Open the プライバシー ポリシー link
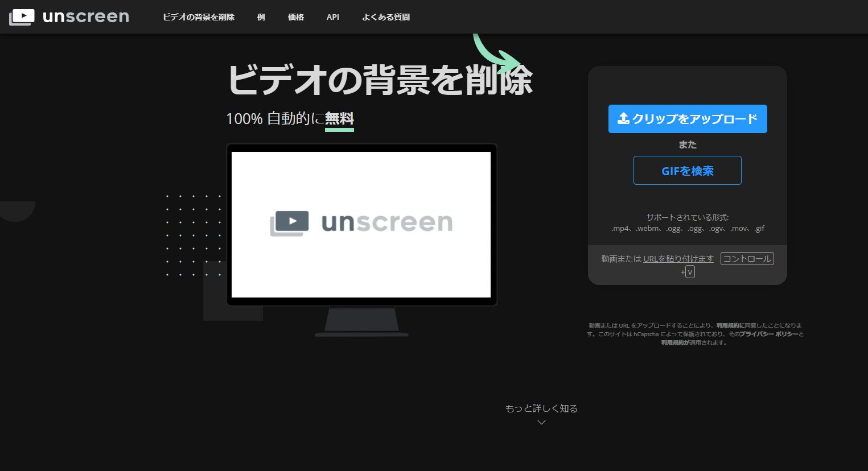 pyautogui.click(x=769, y=334)
